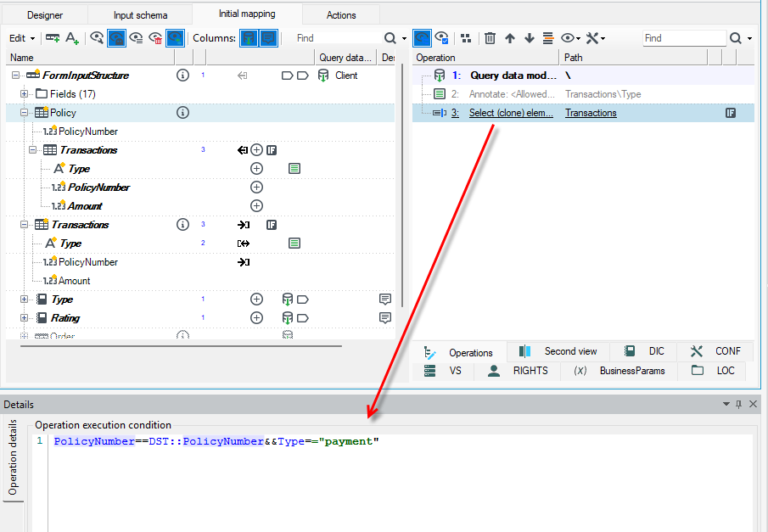768x532 pixels.
Task: Move the operation up with arrow icon
Action: pyautogui.click(x=510, y=37)
